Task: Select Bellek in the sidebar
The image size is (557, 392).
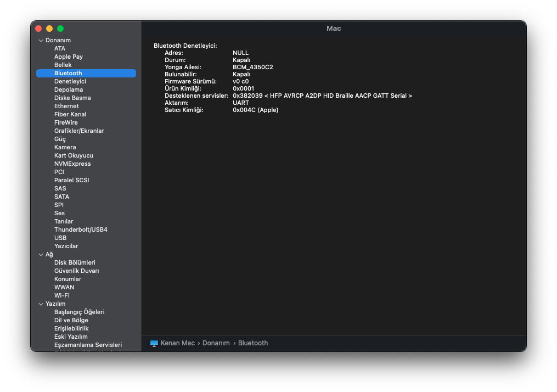Action: (63, 65)
